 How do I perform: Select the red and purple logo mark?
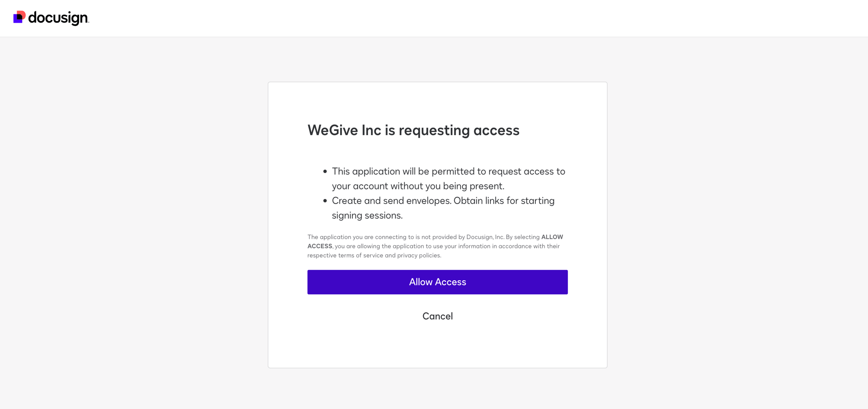19,17
